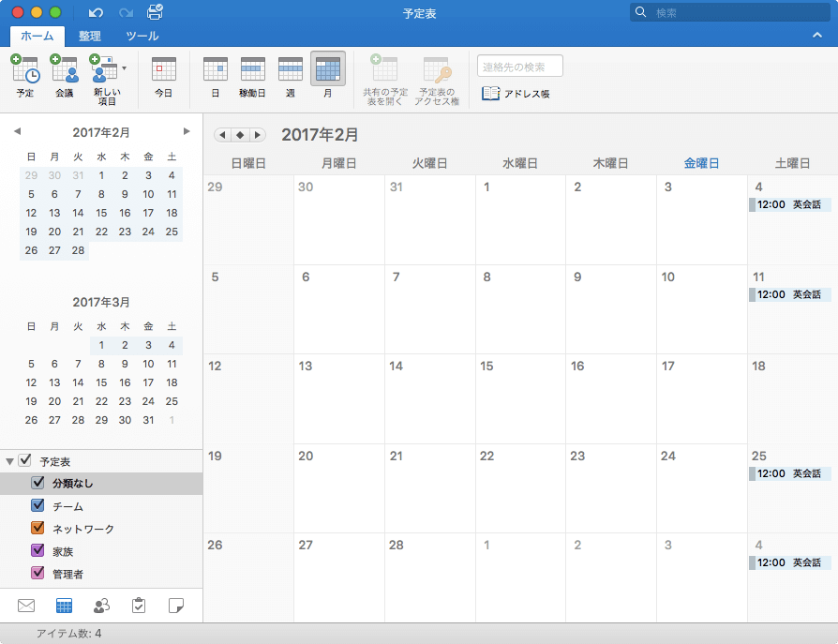Click previous arrow beside 2017年2月 heading

point(222,135)
